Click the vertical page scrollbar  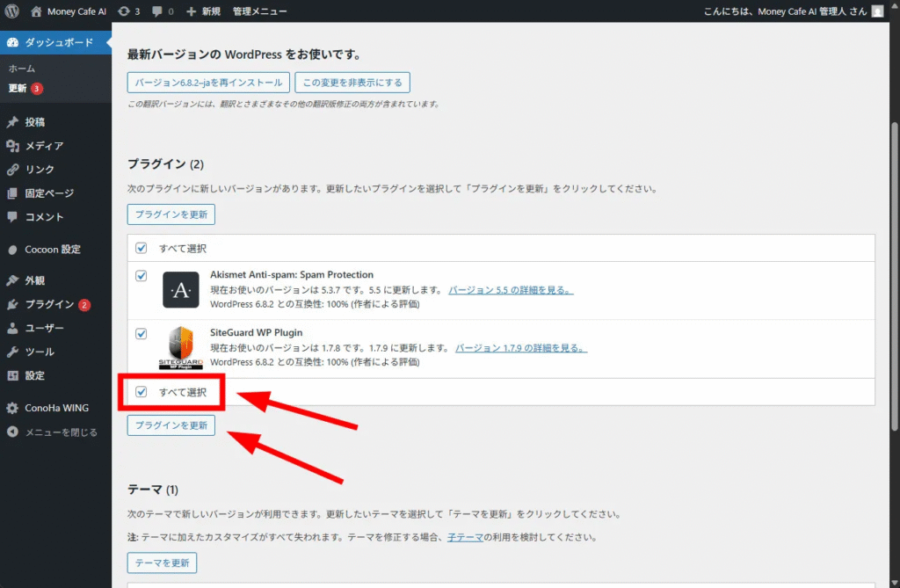tap(894, 276)
